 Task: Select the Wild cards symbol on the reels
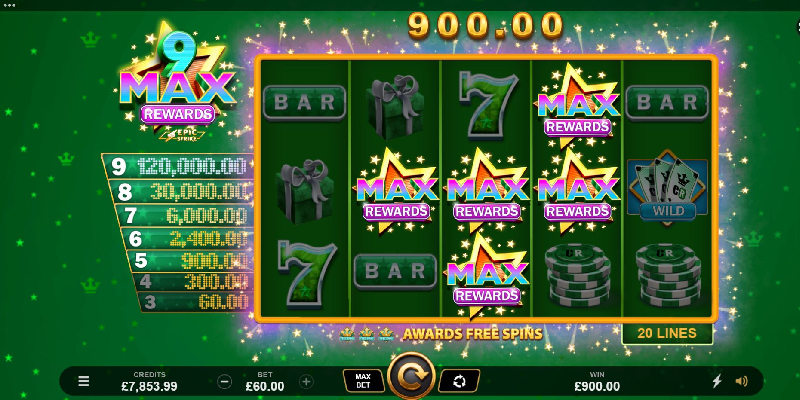(x=667, y=189)
